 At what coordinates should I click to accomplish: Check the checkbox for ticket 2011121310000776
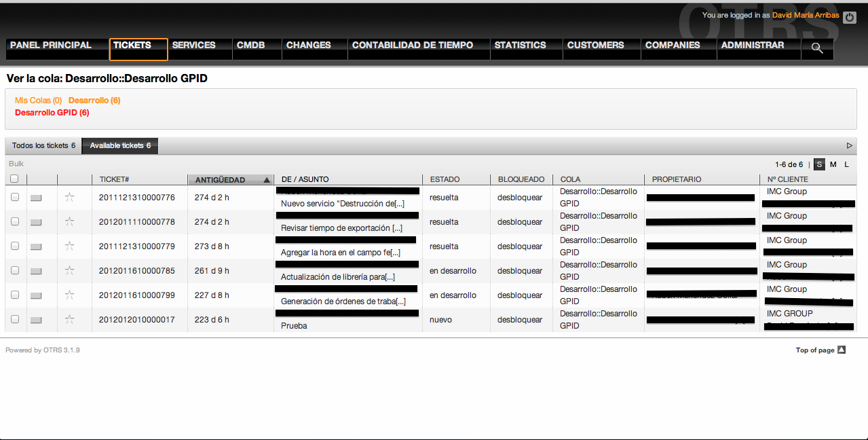point(14,197)
